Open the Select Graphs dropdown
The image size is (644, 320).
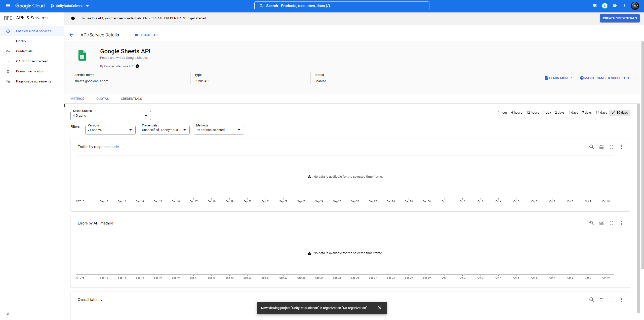111,116
